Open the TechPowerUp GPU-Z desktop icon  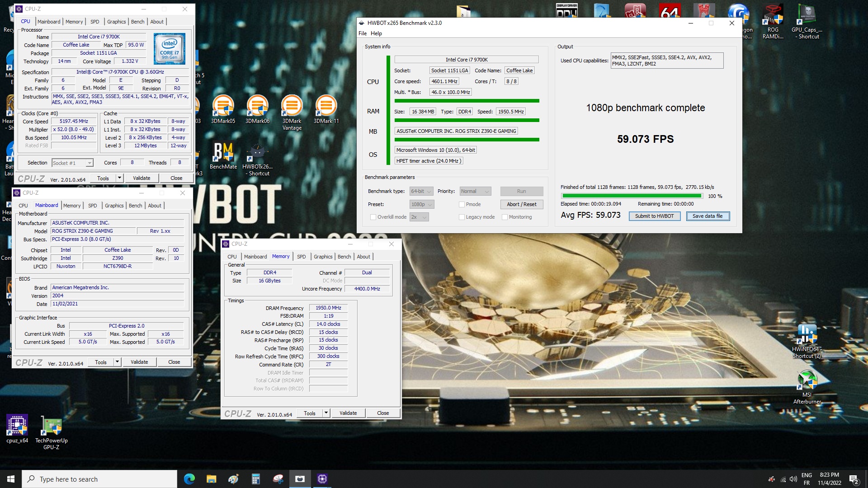point(52,433)
